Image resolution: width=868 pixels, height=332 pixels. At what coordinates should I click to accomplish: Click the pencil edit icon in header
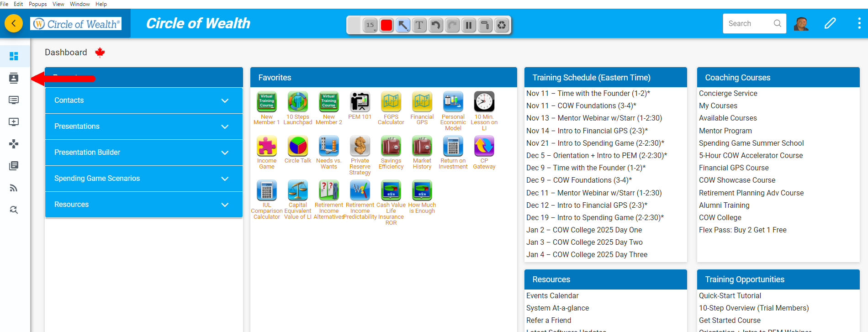click(x=830, y=23)
